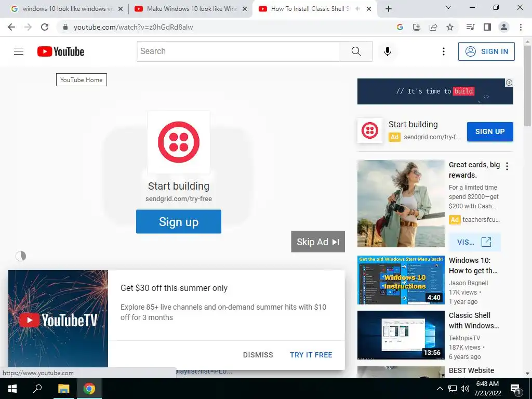This screenshot has width=532, height=399.
Task: Click the SIGN UP button in sidebar ad
Action: (x=490, y=131)
